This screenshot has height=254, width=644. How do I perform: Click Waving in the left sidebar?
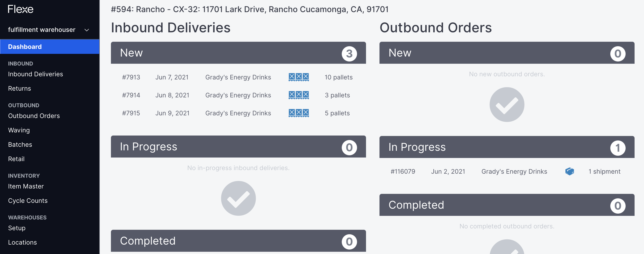pos(19,130)
